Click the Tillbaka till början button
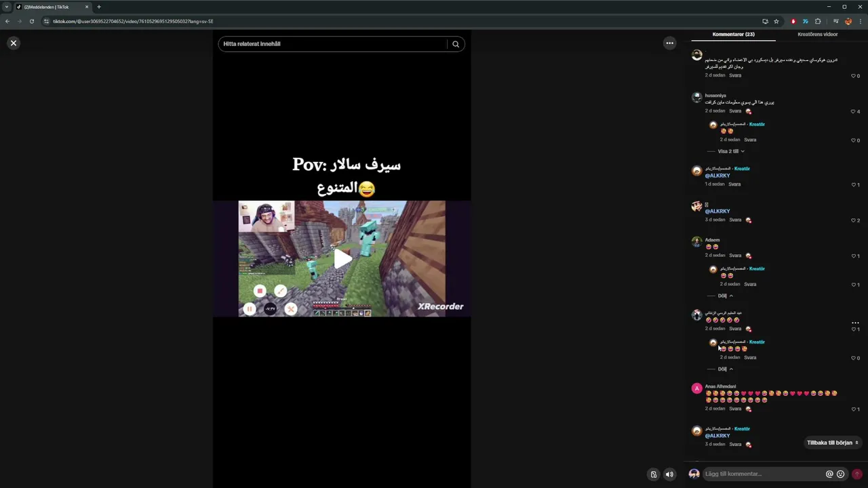Image resolution: width=868 pixels, height=488 pixels. point(833,443)
